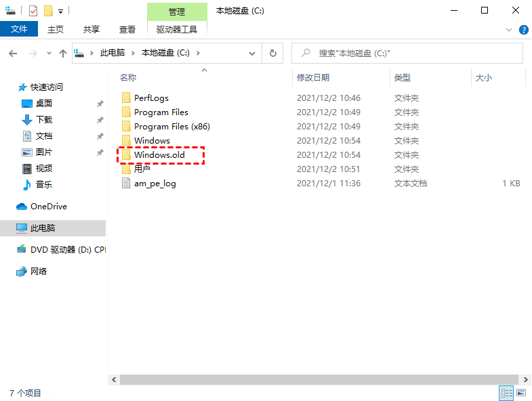Click the Refresh button beside address bar
The image size is (532, 401).
coord(273,53)
